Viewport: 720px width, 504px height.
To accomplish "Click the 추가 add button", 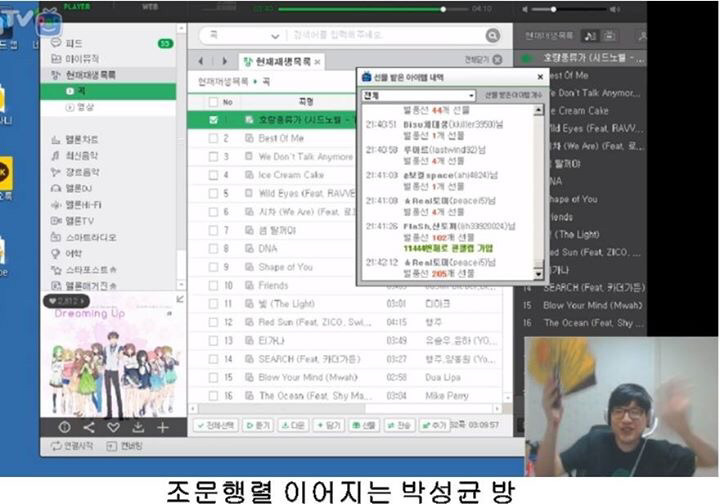I will pyautogui.click(x=434, y=426).
